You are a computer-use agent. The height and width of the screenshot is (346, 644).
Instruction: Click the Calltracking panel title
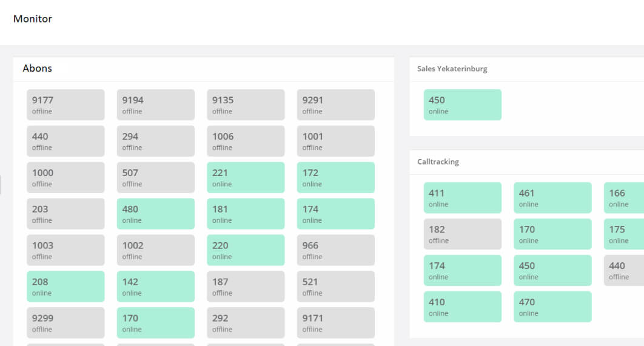point(438,162)
